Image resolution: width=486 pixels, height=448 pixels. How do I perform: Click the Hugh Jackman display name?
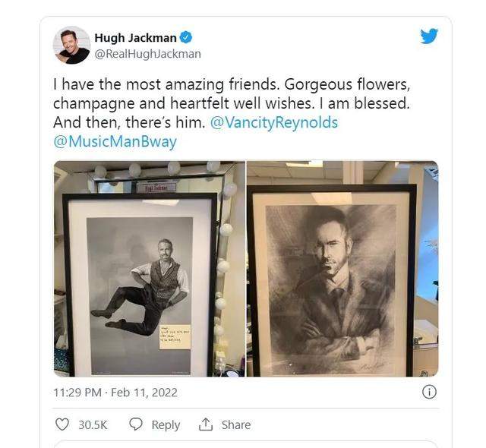[135, 38]
